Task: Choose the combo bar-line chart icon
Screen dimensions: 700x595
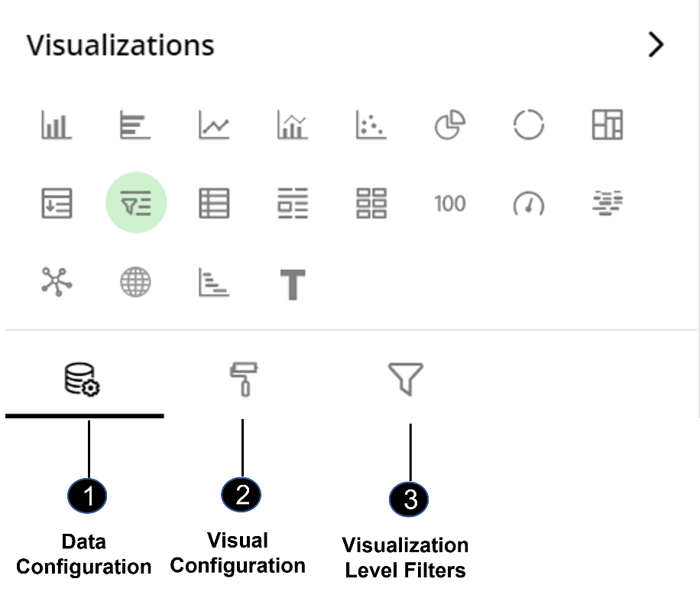Action: [293, 125]
